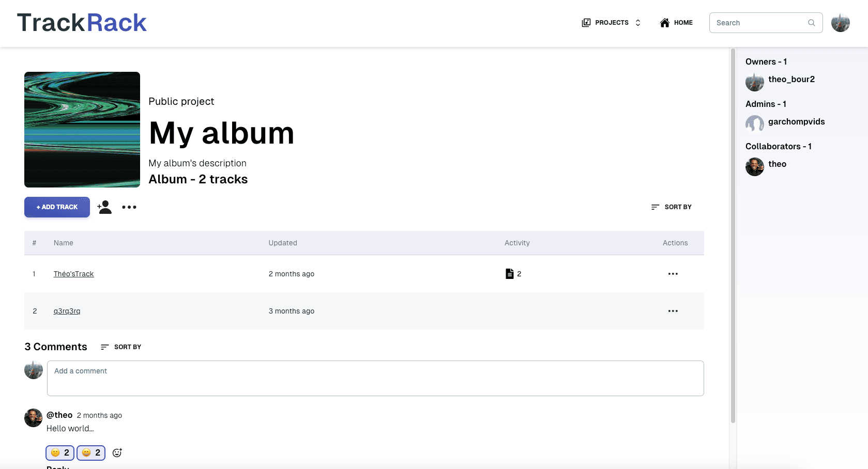868x469 pixels.
Task: Click the document activity icon on Théo'sTrack
Action: [x=510, y=274]
